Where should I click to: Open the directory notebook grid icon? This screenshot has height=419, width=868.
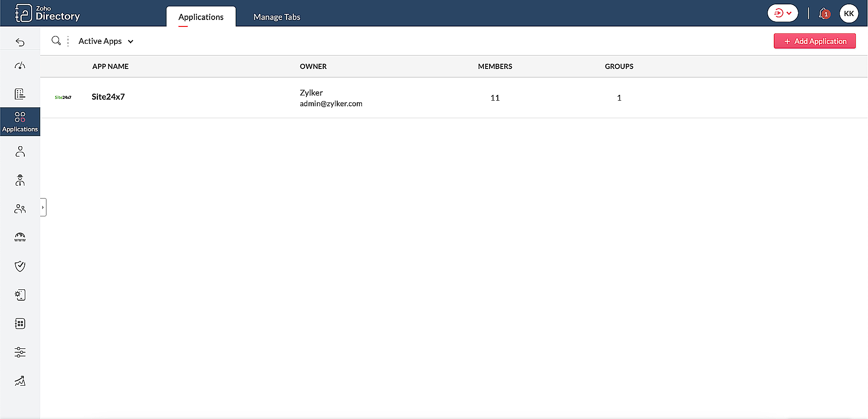point(20,324)
